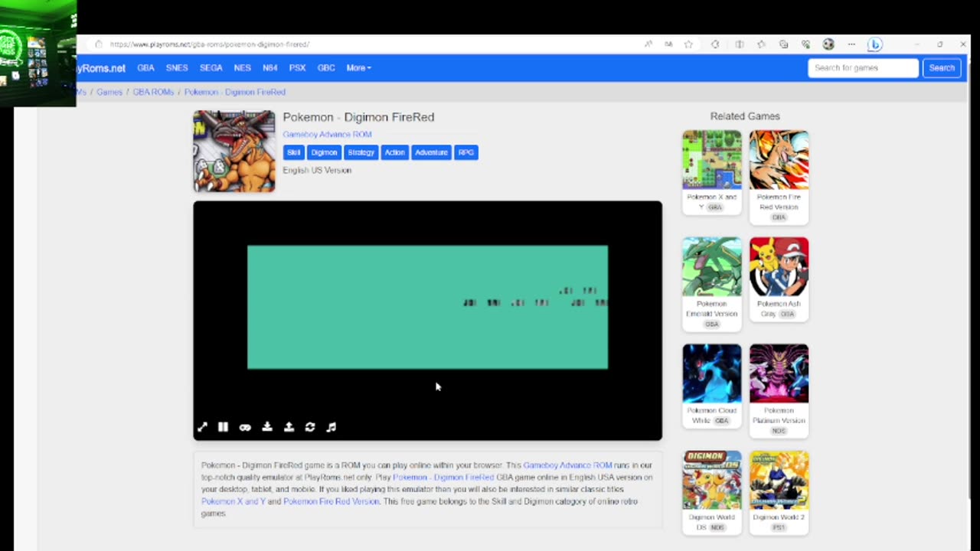Click Pokemon Fire Red Version link in description

point(332,501)
